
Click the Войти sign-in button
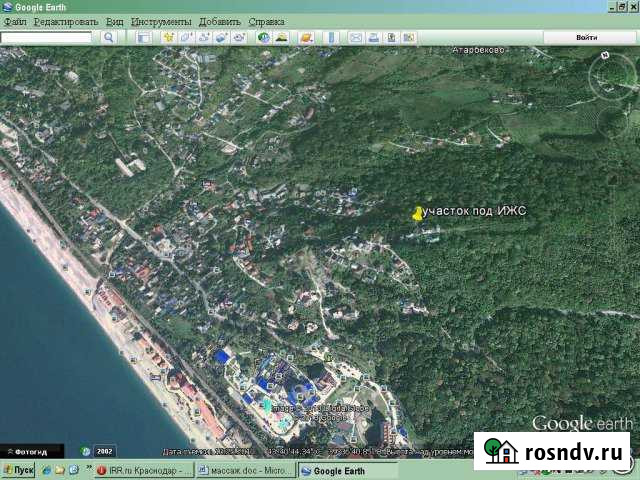pyautogui.click(x=587, y=37)
